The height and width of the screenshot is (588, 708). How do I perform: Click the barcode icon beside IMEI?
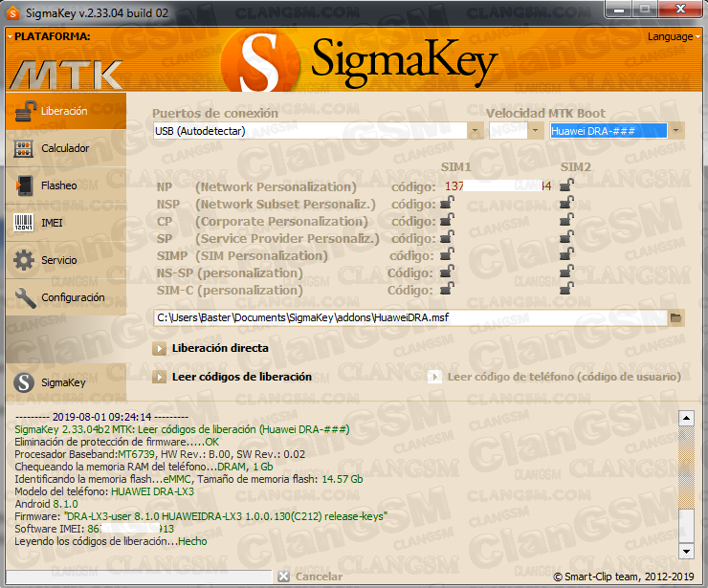click(x=24, y=223)
